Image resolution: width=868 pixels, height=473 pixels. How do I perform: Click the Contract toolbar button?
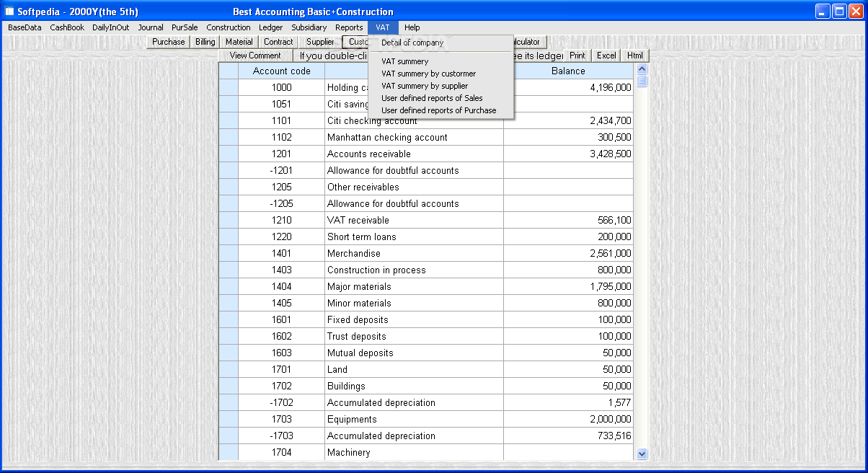pos(278,42)
